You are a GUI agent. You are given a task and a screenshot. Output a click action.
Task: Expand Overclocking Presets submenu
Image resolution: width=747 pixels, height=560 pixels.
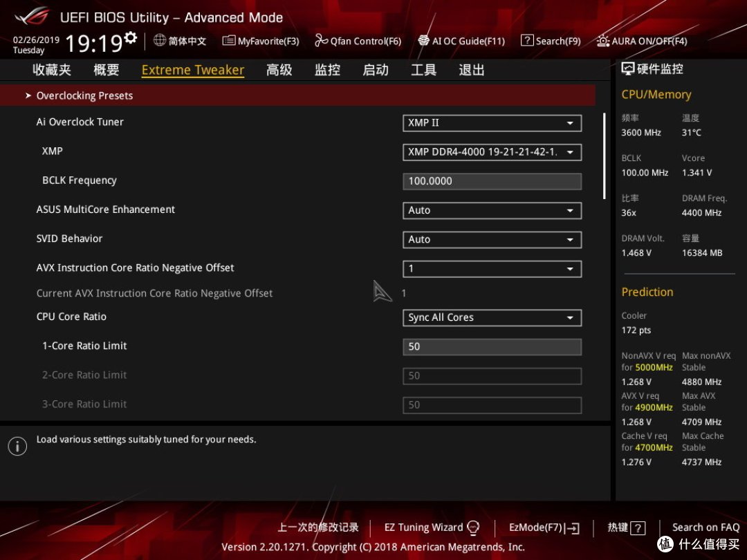coord(297,95)
